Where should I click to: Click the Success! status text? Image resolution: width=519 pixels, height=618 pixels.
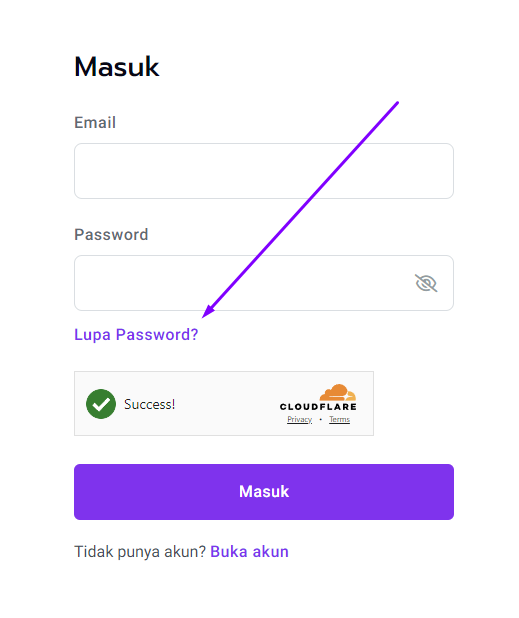[x=149, y=404]
